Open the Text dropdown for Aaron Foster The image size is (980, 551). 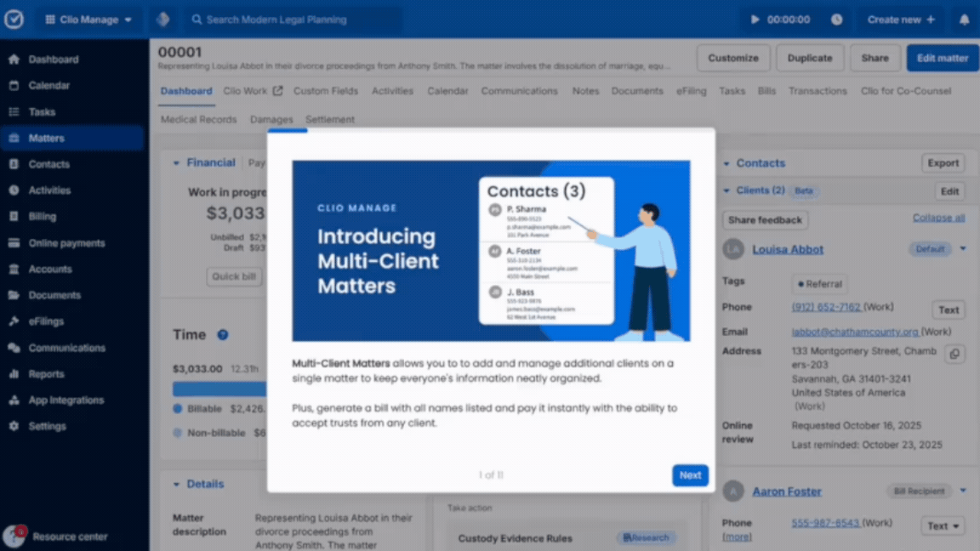point(943,526)
